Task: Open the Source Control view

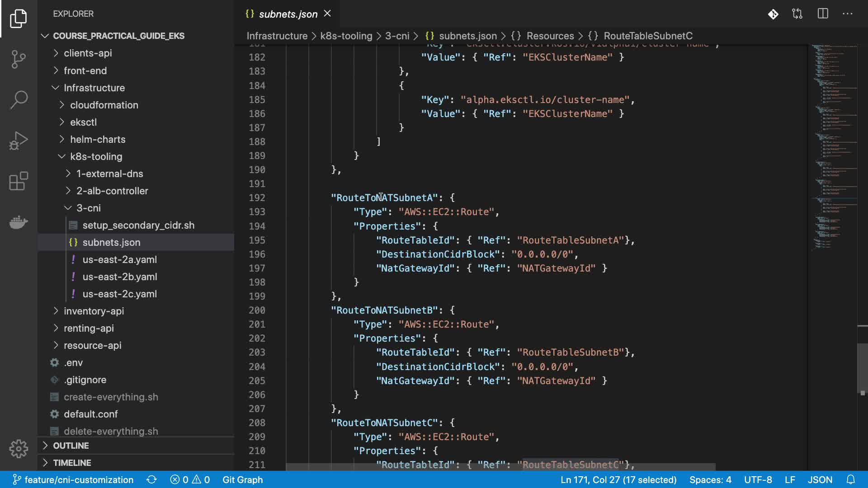Action: point(19,59)
